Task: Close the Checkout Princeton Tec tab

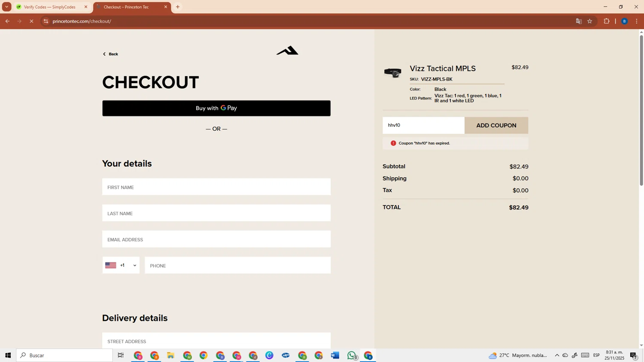Action: tap(166, 7)
